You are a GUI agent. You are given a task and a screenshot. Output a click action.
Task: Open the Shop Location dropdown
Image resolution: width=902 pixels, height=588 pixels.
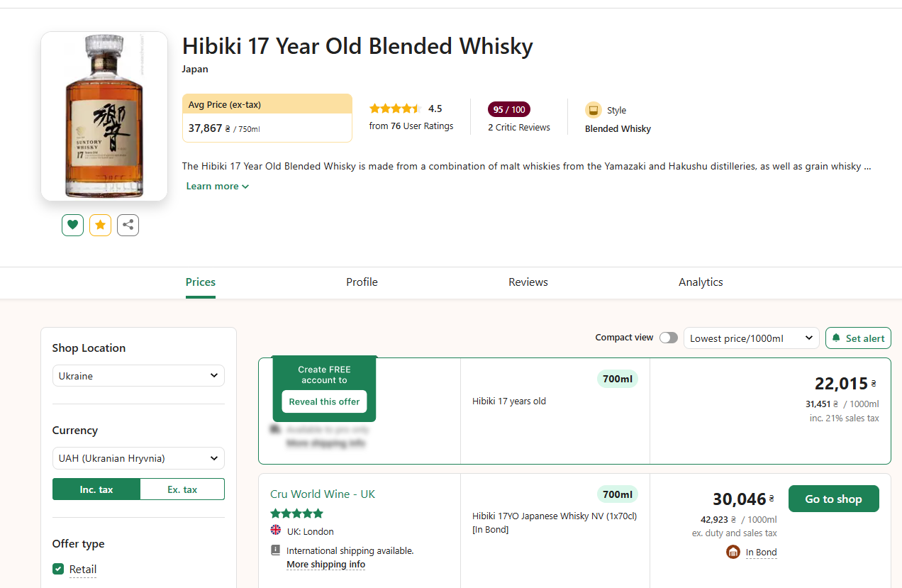click(x=138, y=376)
